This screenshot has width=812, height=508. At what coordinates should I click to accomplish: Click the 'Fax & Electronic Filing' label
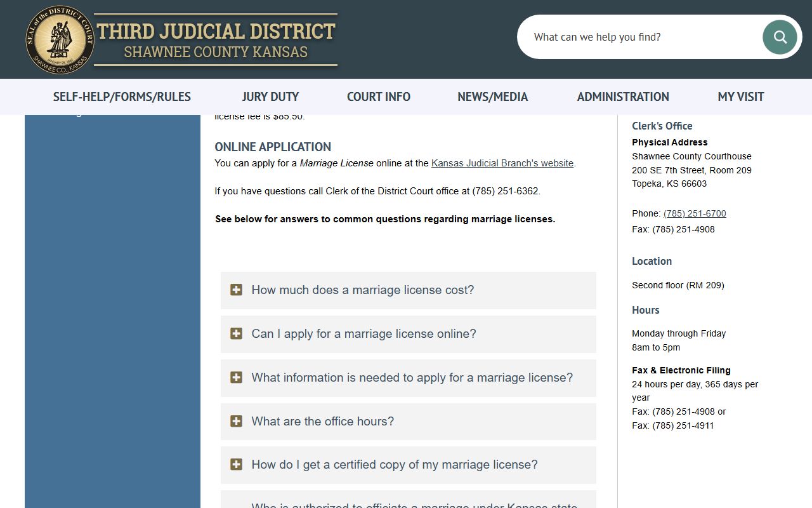click(x=681, y=370)
